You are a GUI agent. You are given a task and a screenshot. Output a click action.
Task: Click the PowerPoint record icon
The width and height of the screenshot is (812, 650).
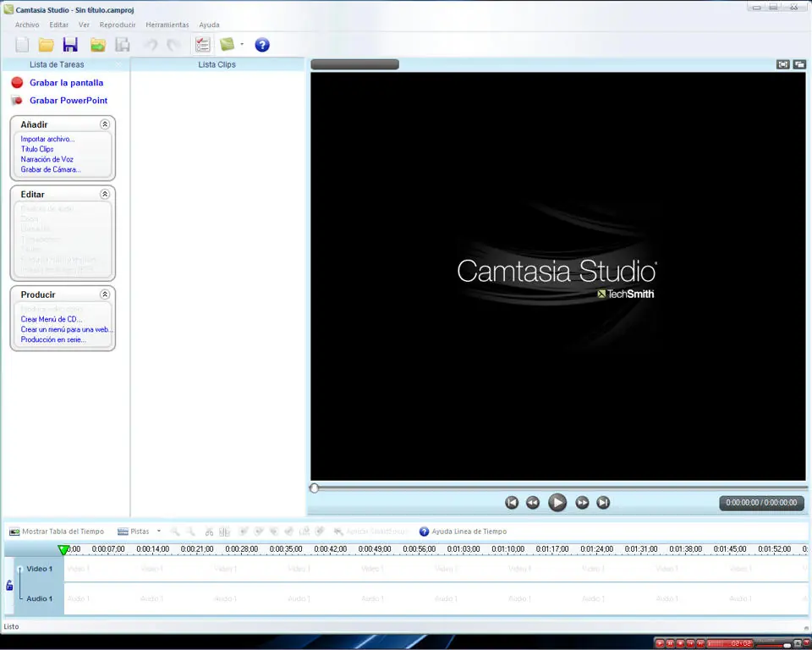click(x=17, y=101)
